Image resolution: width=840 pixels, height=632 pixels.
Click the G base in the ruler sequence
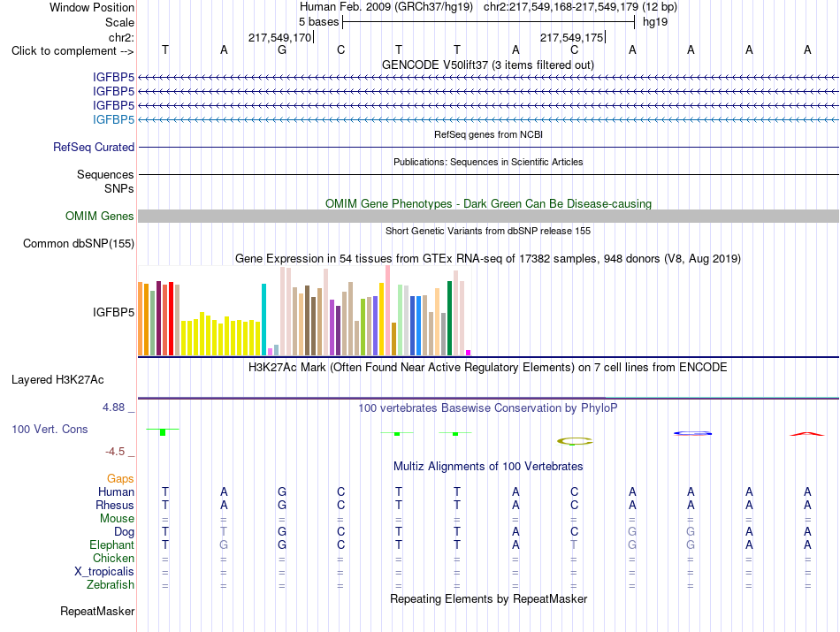pos(282,49)
